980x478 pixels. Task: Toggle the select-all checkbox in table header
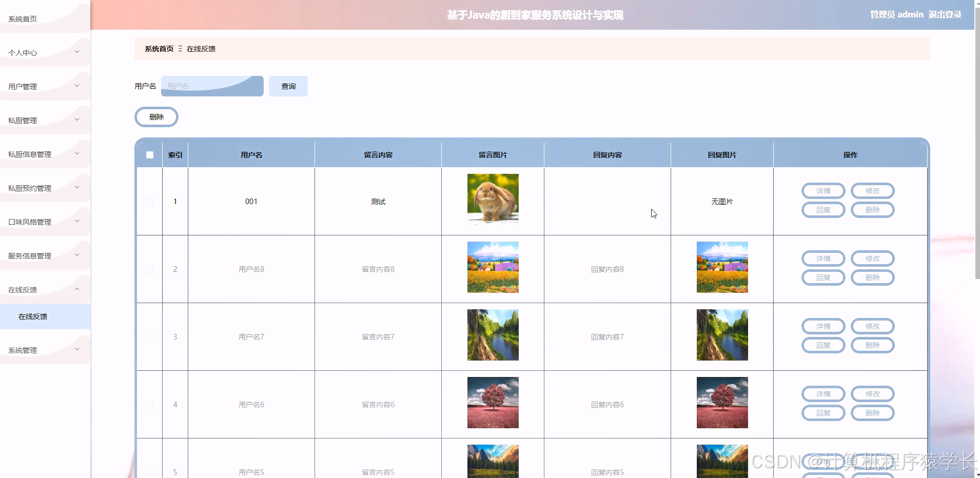click(149, 154)
